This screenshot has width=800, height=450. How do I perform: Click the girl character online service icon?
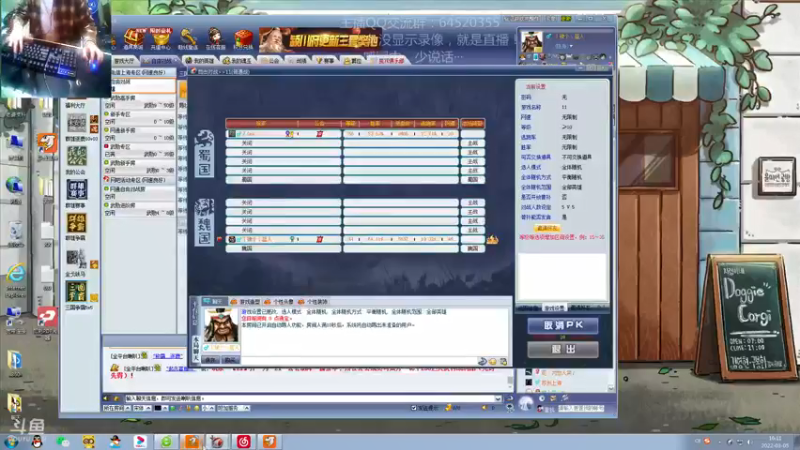tap(215, 38)
